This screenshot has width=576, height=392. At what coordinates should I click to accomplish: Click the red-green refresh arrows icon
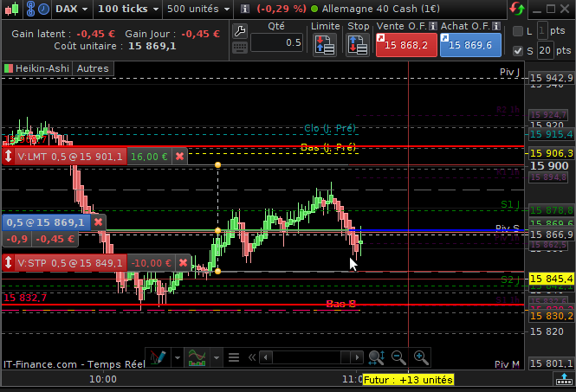(x=516, y=9)
